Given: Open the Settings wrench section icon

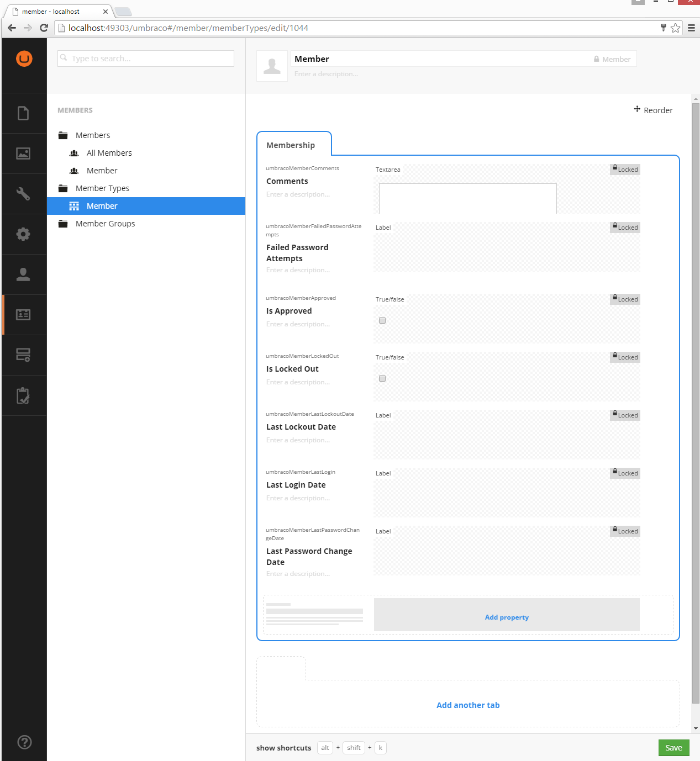Looking at the screenshot, I should click(23, 194).
